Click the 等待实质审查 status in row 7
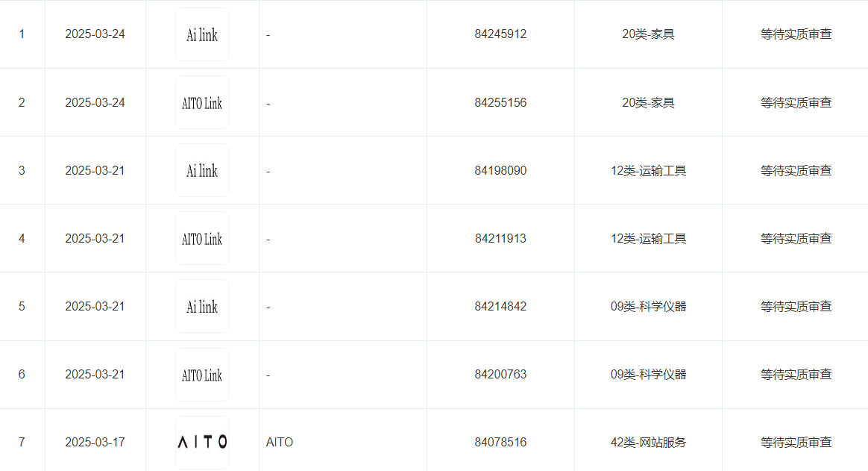The height and width of the screenshot is (471, 868). [796, 442]
